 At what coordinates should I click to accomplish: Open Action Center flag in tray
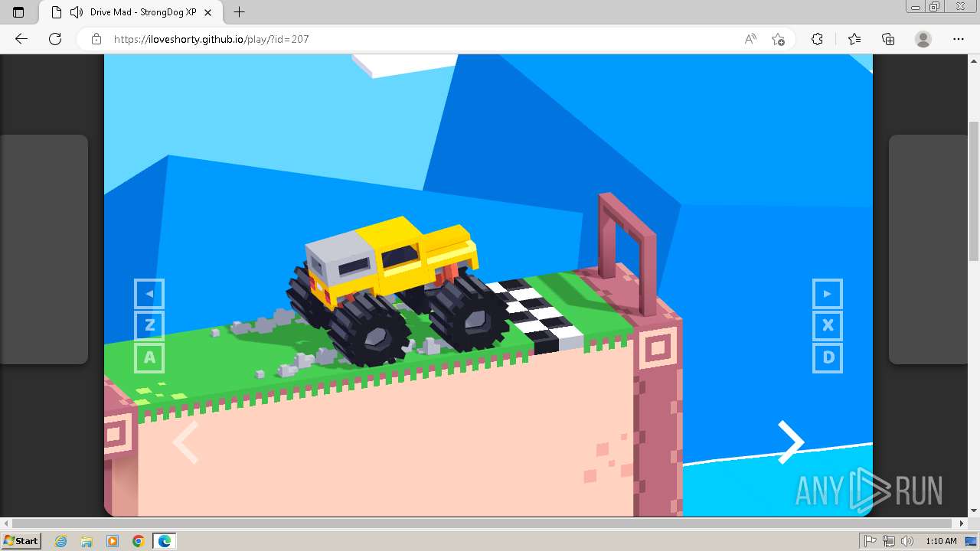[871, 541]
